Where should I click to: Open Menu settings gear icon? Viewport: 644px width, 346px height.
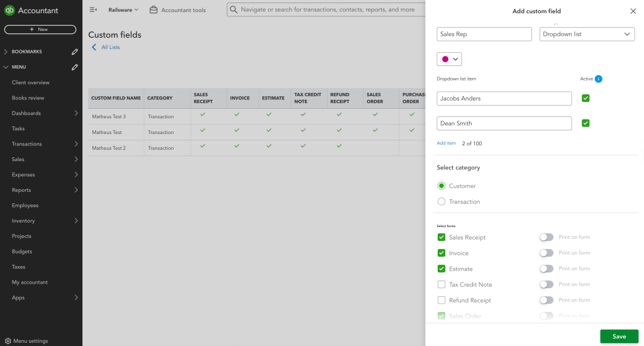[8, 341]
